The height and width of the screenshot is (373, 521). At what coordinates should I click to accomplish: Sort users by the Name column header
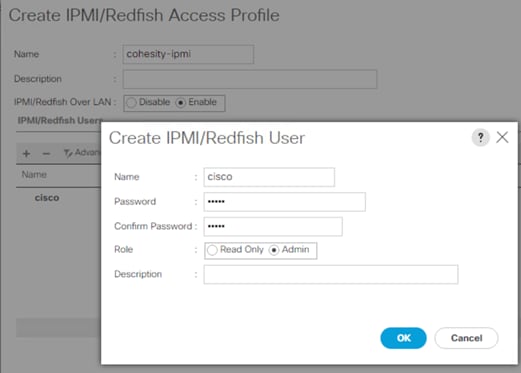(34, 174)
